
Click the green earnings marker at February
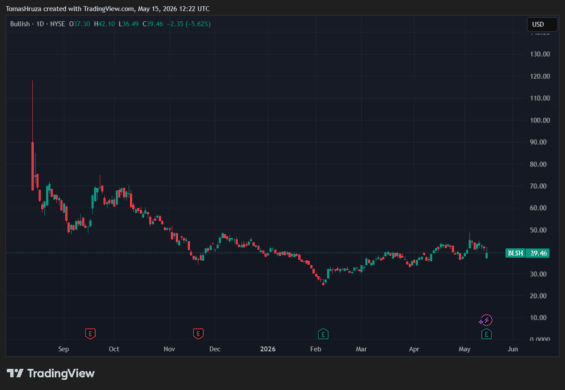tap(323, 334)
